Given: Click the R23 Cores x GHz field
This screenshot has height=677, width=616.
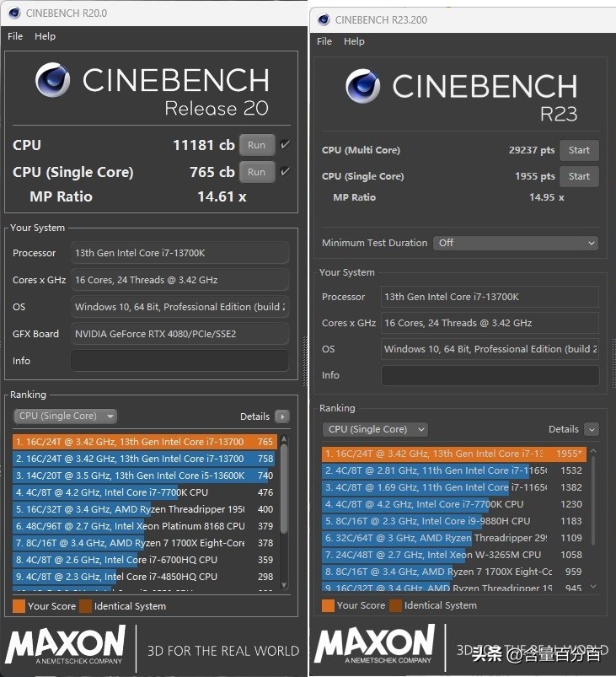Looking at the screenshot, I should pos(490,323).
